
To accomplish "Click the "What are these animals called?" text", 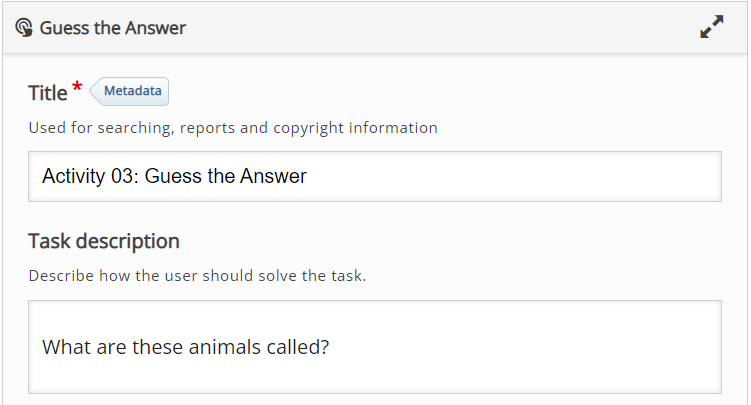I will [x=186, y=347].
